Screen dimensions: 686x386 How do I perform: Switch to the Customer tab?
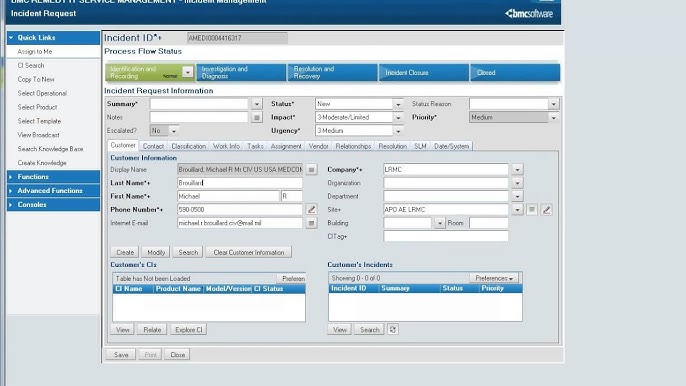click(x=123, y=145)
